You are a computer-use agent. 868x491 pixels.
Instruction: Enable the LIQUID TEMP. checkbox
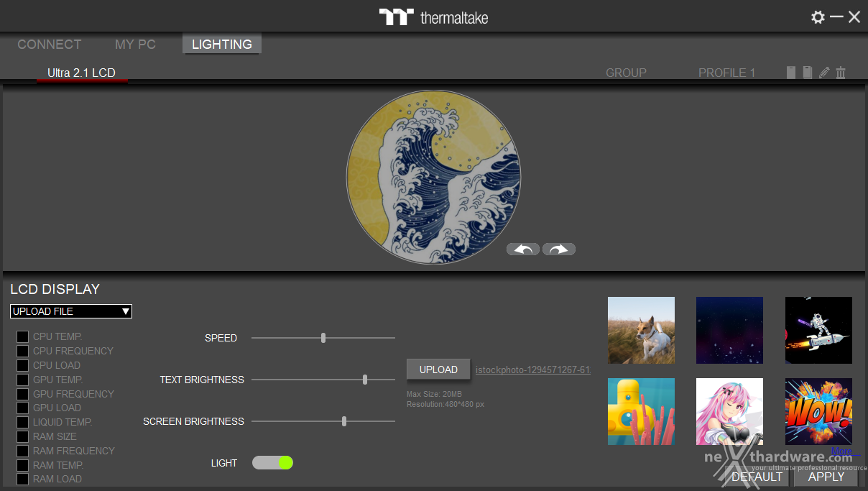click(x=23, y=422)
